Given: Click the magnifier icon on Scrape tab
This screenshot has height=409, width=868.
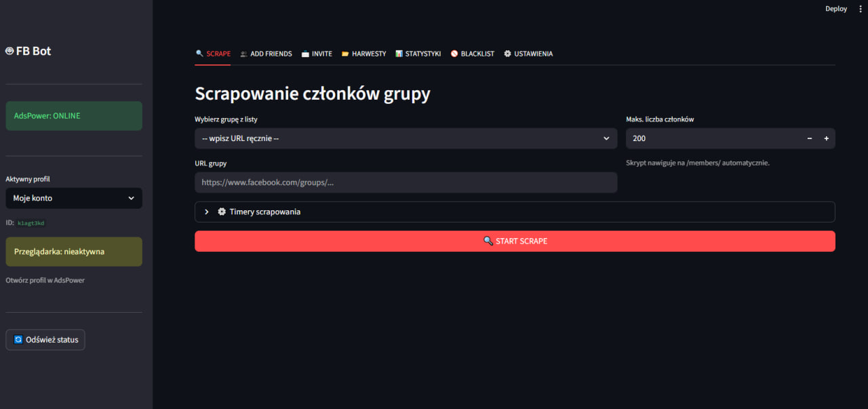Looking at the screenshot, I should pyautogui.click(x=199, y=54).
